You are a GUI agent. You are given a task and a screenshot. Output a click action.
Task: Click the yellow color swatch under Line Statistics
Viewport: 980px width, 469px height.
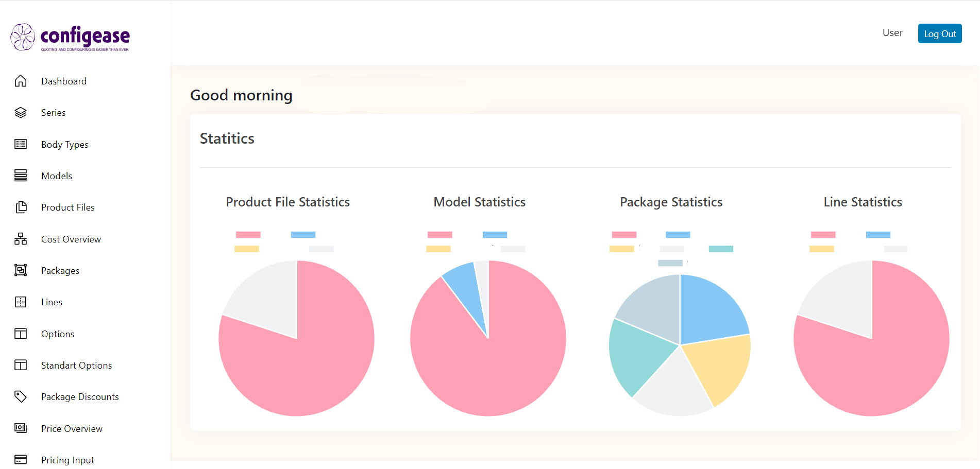pos(822,249)
